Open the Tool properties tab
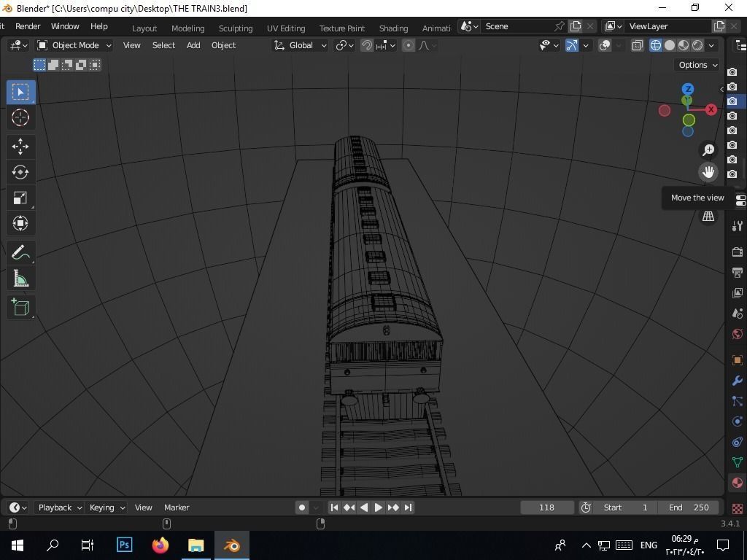The height and width of the screenshot is (560, 747). pyautogui.click(x=737, y=227)
